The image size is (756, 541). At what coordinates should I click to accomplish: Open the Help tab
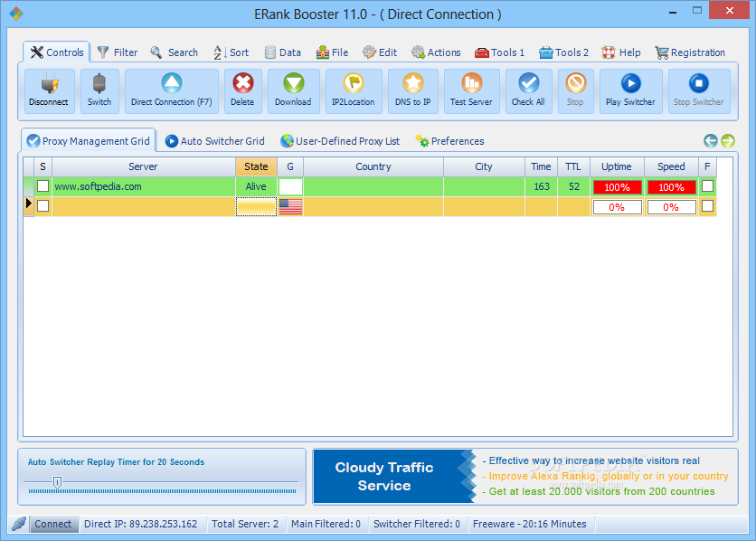621,52
